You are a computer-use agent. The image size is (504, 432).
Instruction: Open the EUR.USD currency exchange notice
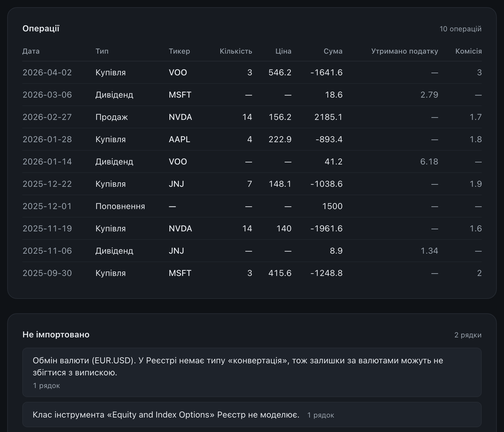252,372
